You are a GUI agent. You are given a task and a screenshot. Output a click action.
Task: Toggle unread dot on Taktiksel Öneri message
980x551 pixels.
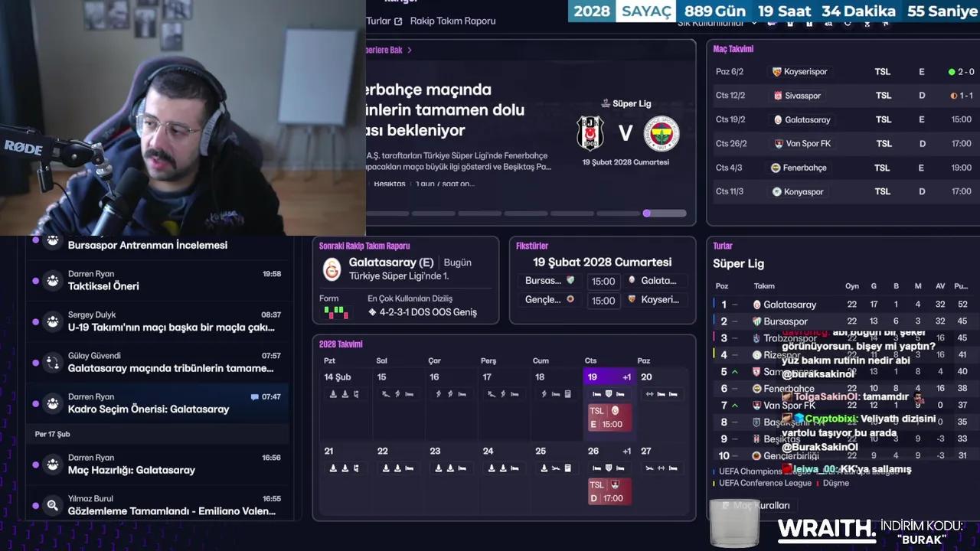[x=35, y=281]
